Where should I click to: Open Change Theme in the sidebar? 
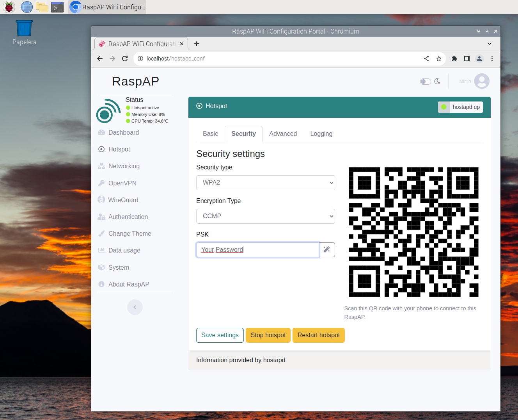click(x=124, y=234)
